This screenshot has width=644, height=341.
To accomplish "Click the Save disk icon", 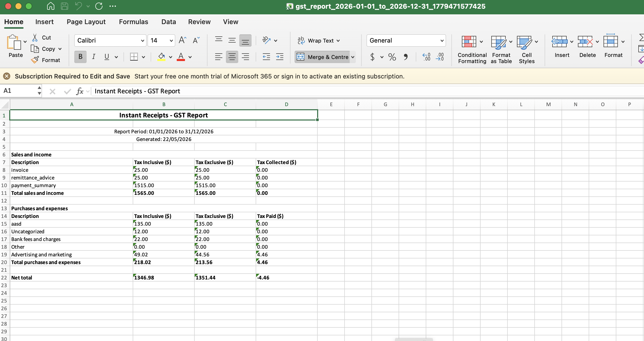I will (x=65, y=6).
